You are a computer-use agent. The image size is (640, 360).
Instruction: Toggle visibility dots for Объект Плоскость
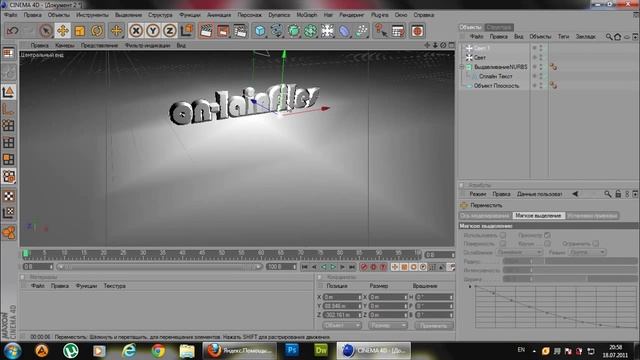(541, 86)
